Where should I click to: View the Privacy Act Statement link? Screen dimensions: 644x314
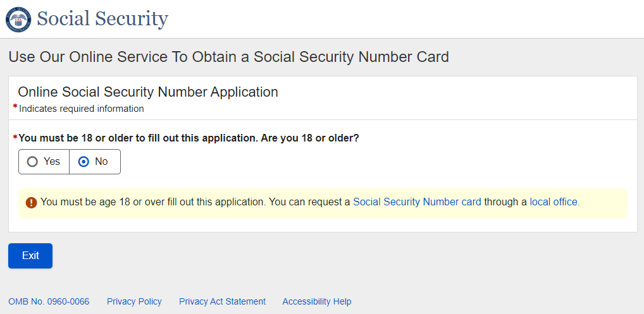(222, 301)
